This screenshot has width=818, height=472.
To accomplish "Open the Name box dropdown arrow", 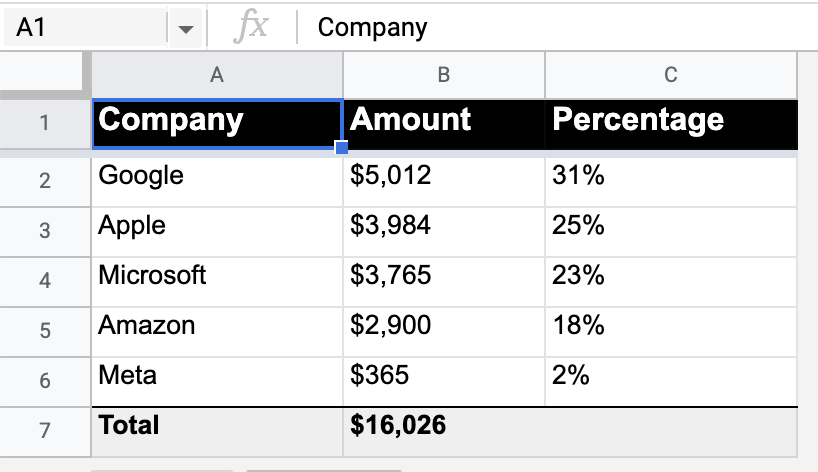I will click(x=185, y=29).
